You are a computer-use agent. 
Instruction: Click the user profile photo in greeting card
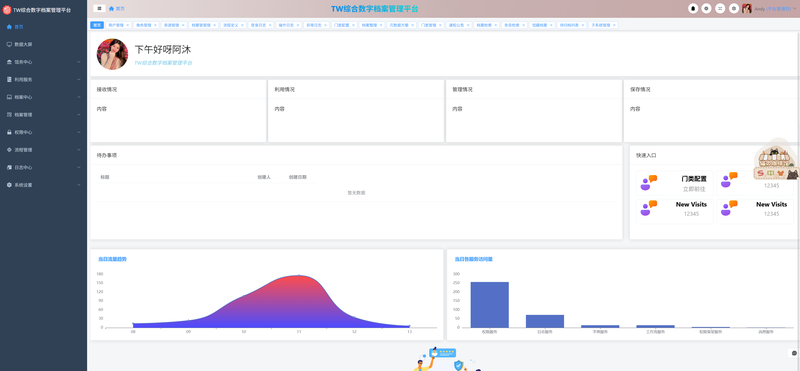tap(112, 54)
